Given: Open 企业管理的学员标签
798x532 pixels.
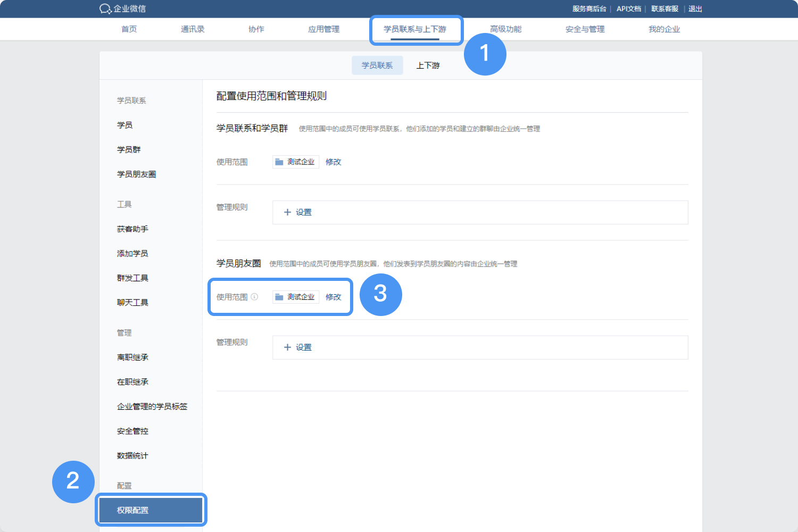Looking at the screenshot, I should 152,406.
